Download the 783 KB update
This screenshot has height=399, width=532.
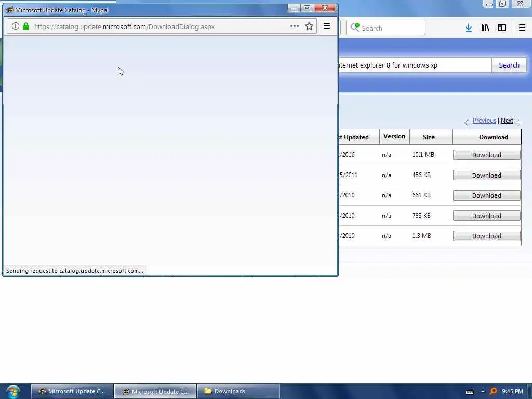pos(486,216)
